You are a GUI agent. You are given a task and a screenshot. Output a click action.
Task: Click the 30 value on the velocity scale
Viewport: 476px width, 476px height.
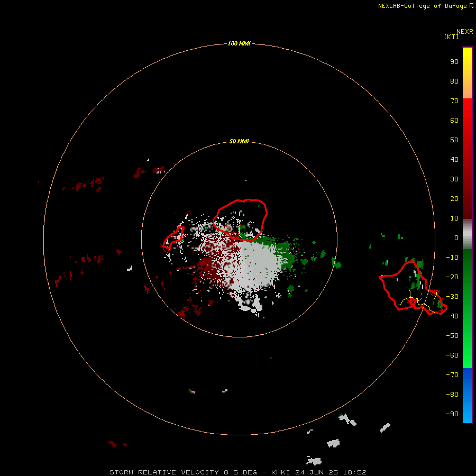pyautogui.click(x=454, y=179)
